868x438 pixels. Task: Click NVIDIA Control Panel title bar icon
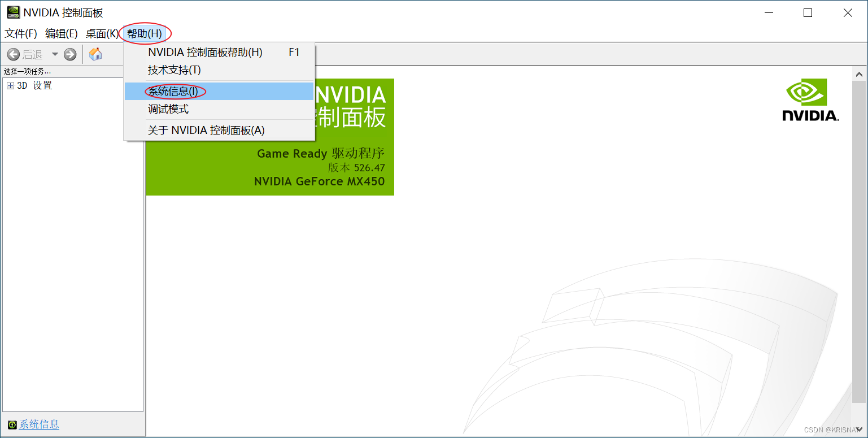13,12
